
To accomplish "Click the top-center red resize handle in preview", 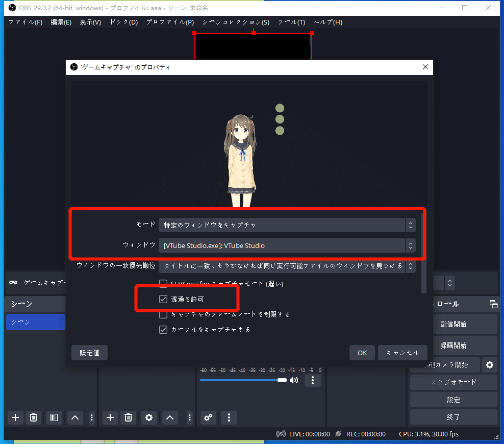I will (x=254, y=33).
